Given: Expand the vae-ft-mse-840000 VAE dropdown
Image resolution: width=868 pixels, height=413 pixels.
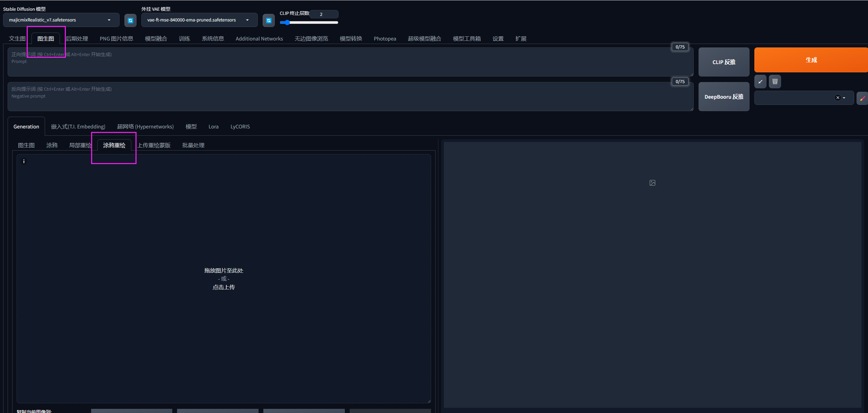Looking at the screenshot, I should [x=199, y=20].
